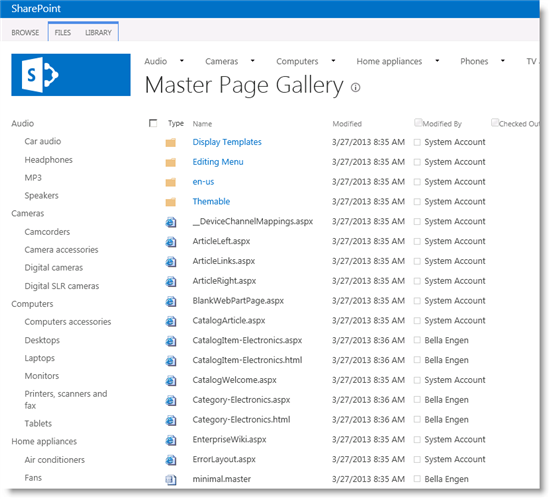550x499 pixels.
Task: Open the FILES ribbon tab
Action: tap(63, 33)
